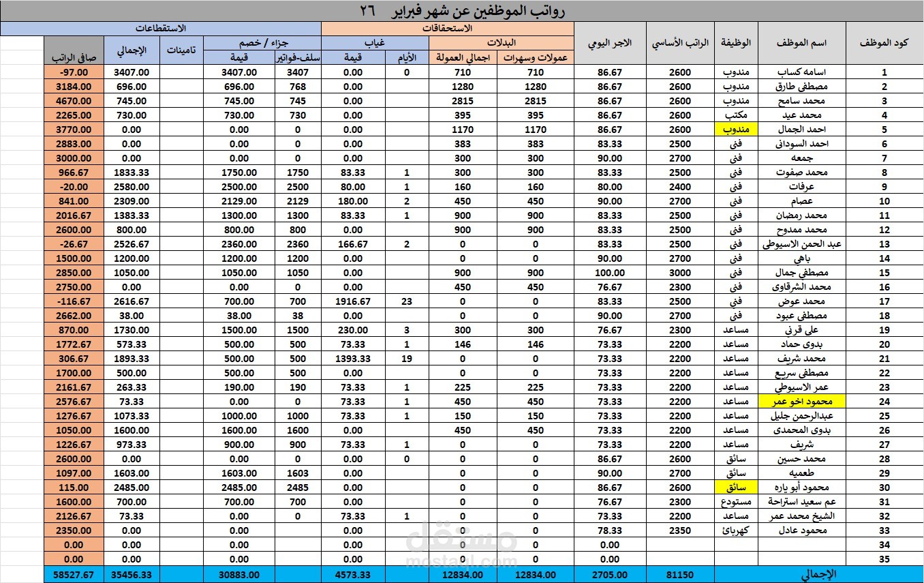
Task: Select the name cell محمد الشرقاوى
Action: tap(801, 287)
